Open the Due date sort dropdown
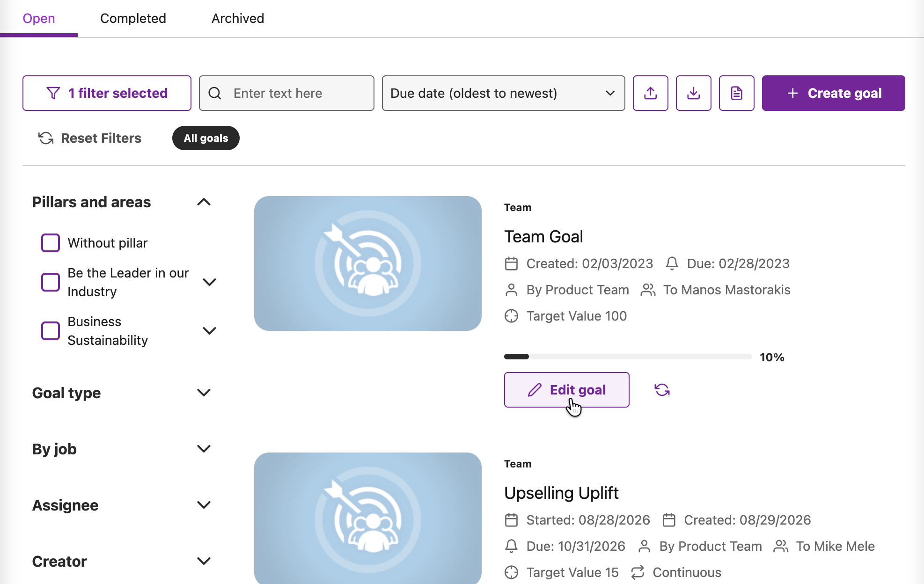The height and width of the screenshot is (584, 924). pos(503,93)
